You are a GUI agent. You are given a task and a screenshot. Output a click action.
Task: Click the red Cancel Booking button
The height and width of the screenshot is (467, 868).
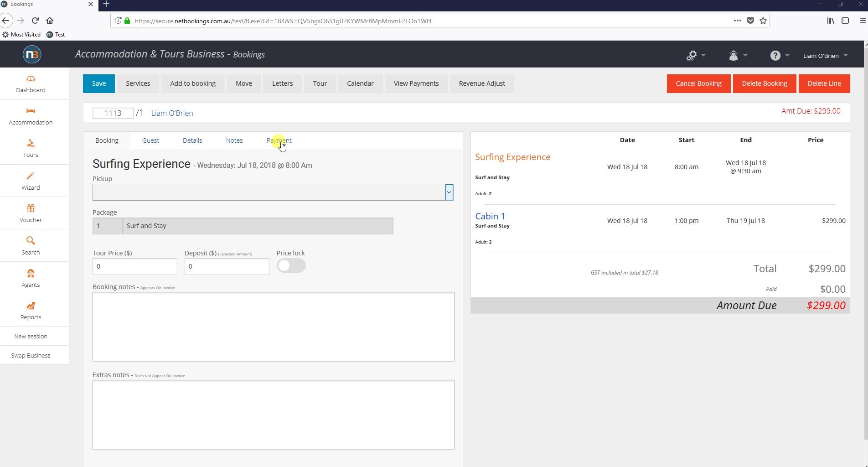click(x=698, y=83)
